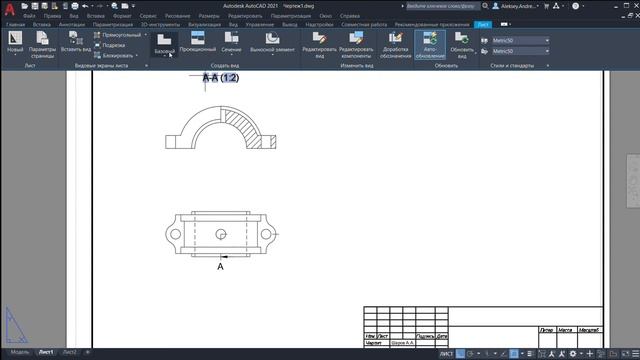Switch to the Аннотации ribbon tab

point(71,24)
